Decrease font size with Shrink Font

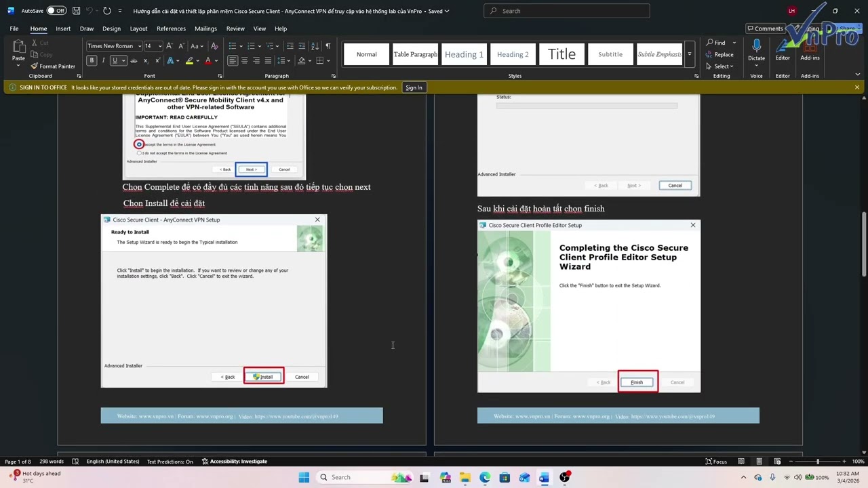181,46
